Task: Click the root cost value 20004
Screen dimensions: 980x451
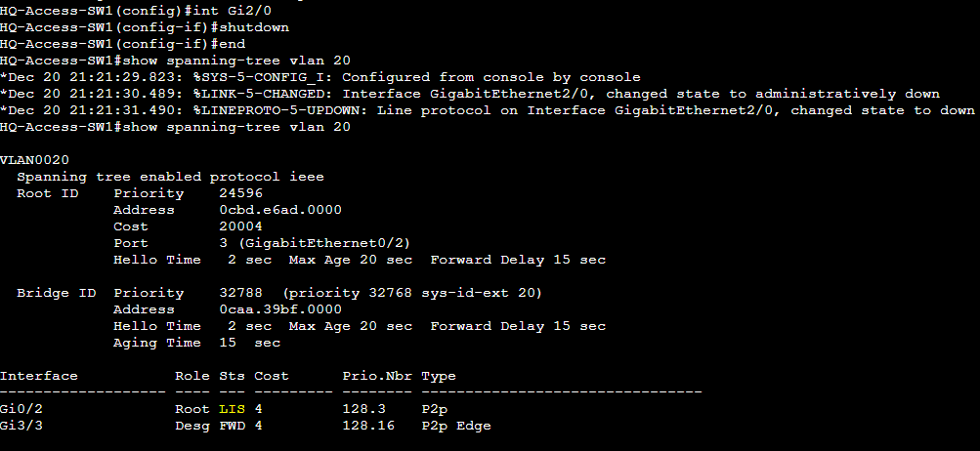Action: coord(240,226)
